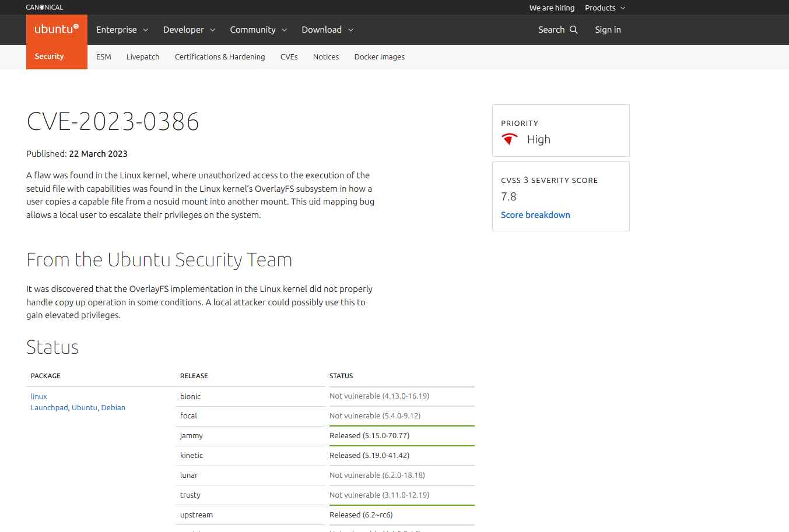Screen dimensions: 789x532
Task: Click the Sign in link
Action: coord(608,30)
